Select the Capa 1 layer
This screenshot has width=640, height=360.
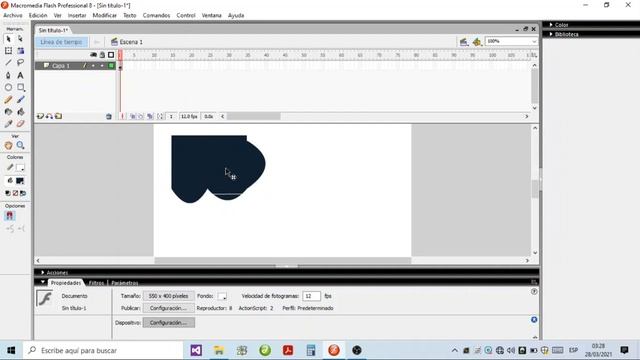(x=61, y=66)
